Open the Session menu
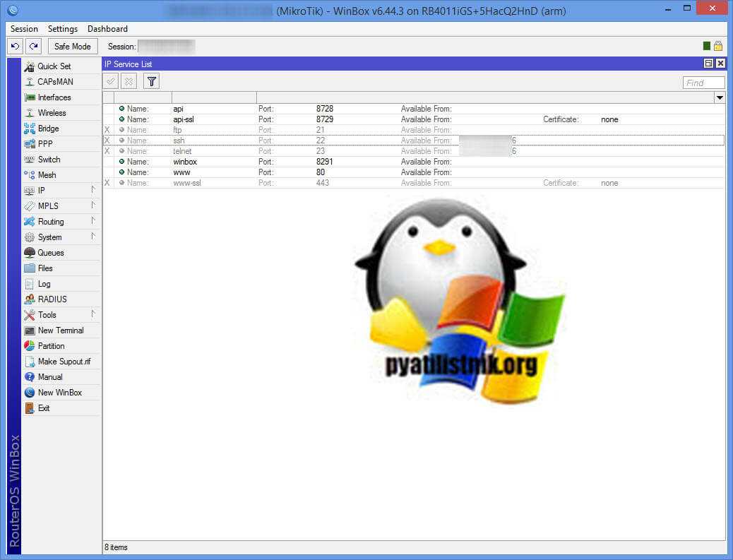733x560 pixels. tap(24, 29)
